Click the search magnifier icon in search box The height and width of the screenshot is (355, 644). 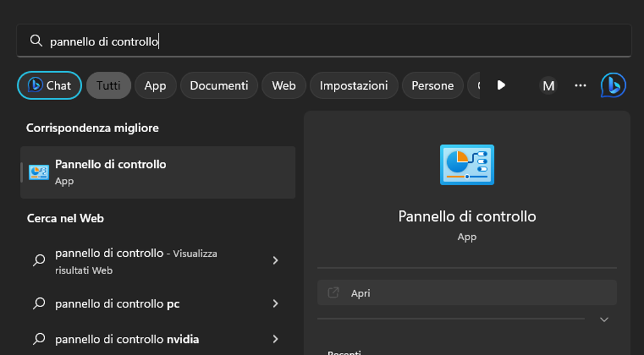click(36, 40)
